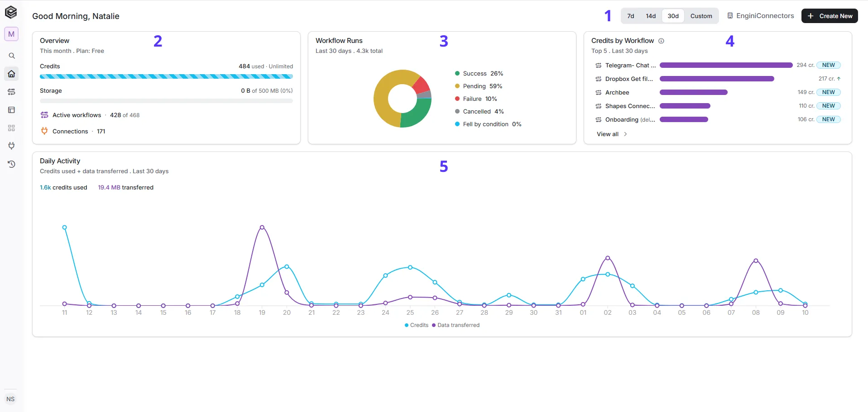Click the purple data point on day 19
The image size is (868, 412).
(x=262, y=227)
